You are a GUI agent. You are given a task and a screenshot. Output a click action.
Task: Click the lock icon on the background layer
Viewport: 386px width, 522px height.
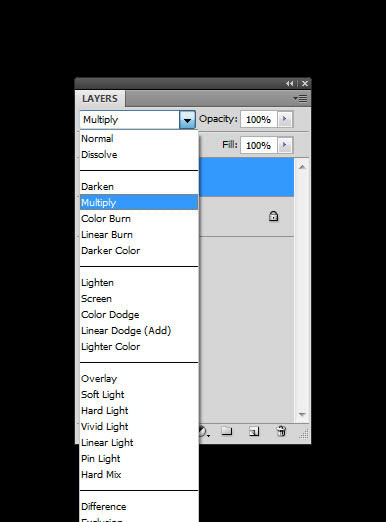click(x=273, y=216)
